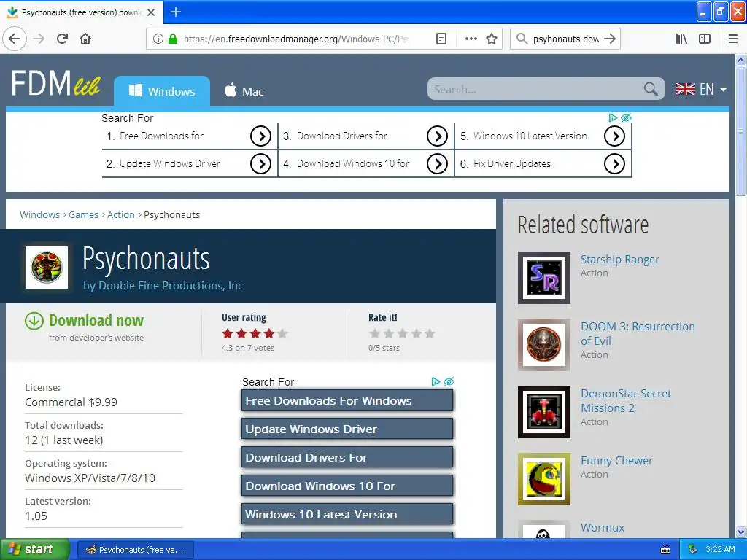Focus the browser search box with psyhonauts
The width and height of the screenshot is (747, 560).
(565, 39)
